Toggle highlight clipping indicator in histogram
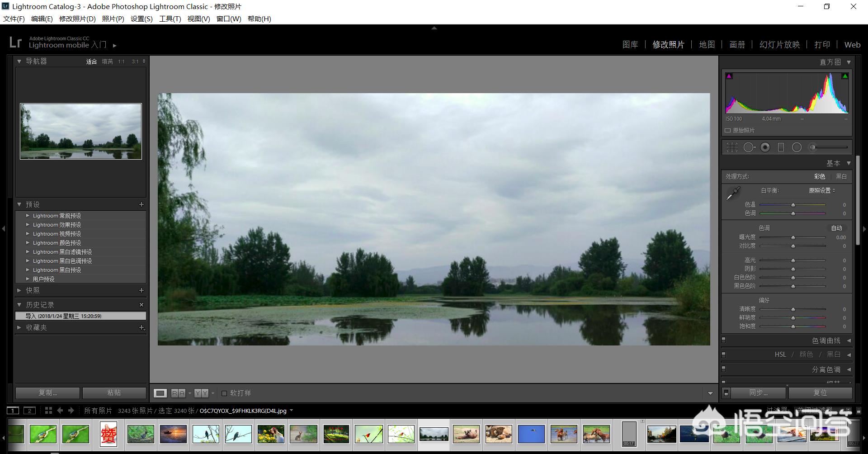Screen dimensions: 868x454 click(x=845, y=76)
